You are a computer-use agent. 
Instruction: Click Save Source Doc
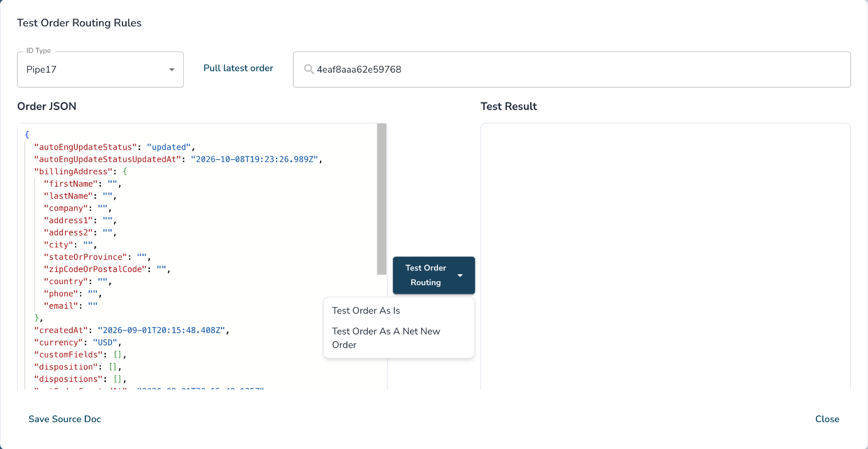[x=65, y=419]
